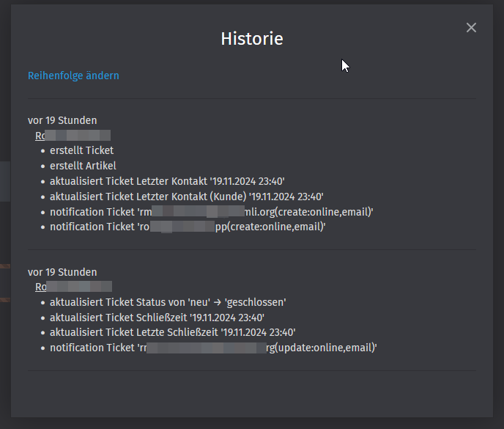Open the user link above 'erstellt Ticket'
The height and width of the screenshot is (429, 504).
[73, 135]
